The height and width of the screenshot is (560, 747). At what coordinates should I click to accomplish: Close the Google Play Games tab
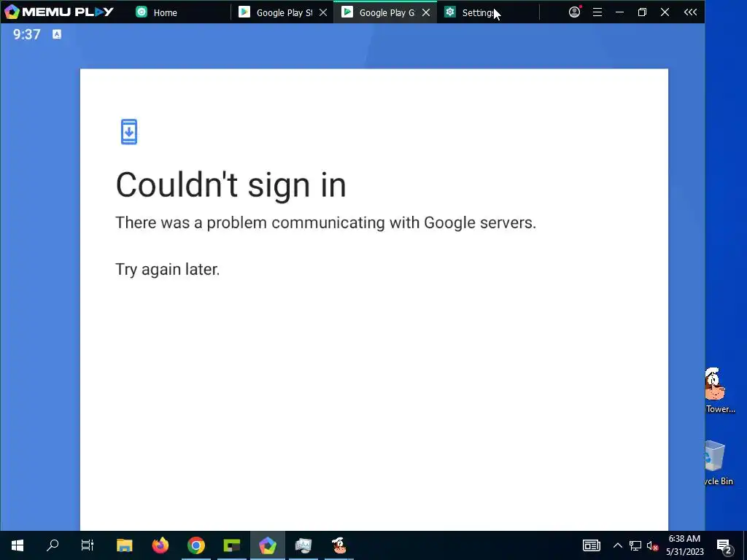click(426, 12)
